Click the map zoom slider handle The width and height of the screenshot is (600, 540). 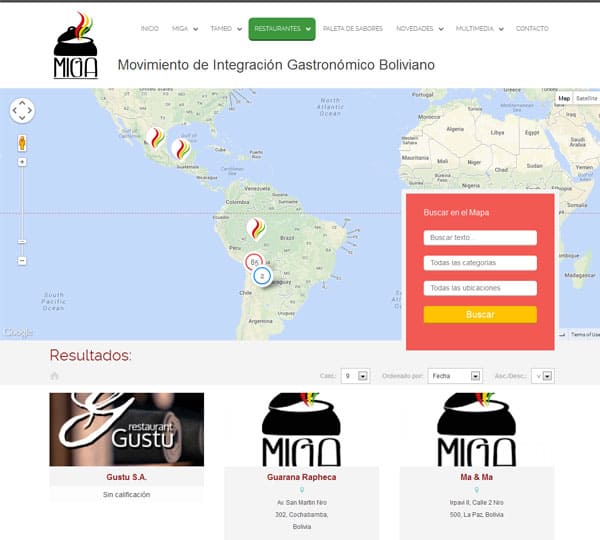click(x=22, y=242)
